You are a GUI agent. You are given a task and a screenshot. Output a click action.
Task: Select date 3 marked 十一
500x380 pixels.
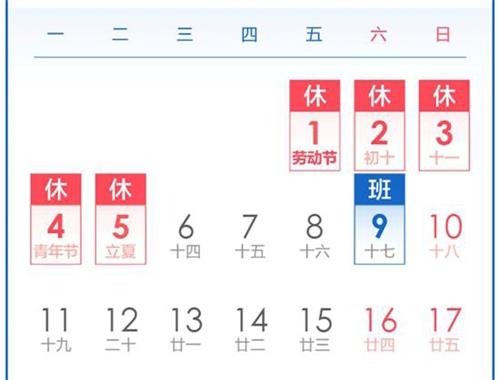(x=444, y=125)
